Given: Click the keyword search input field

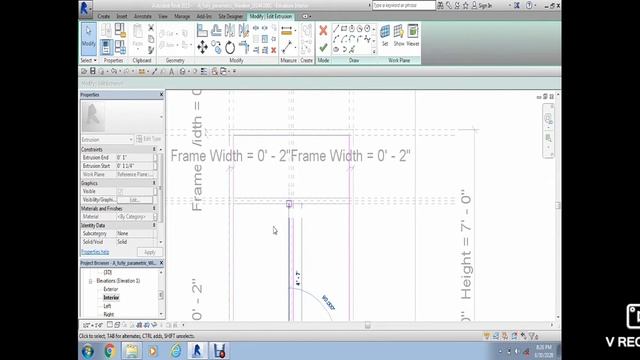Looking at the screenshot, I should click(404, 5).
